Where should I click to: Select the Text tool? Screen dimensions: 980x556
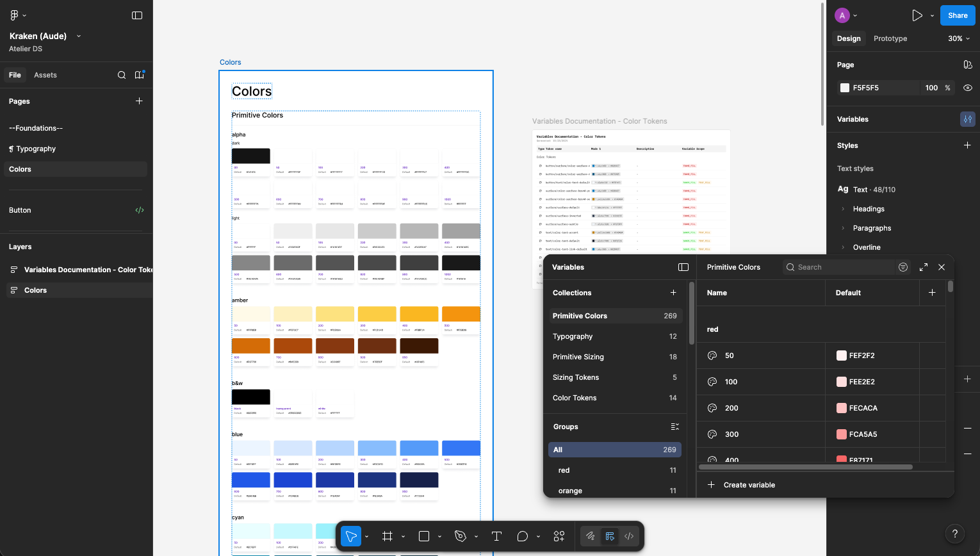pyautogui.click(x=496, y=536)
